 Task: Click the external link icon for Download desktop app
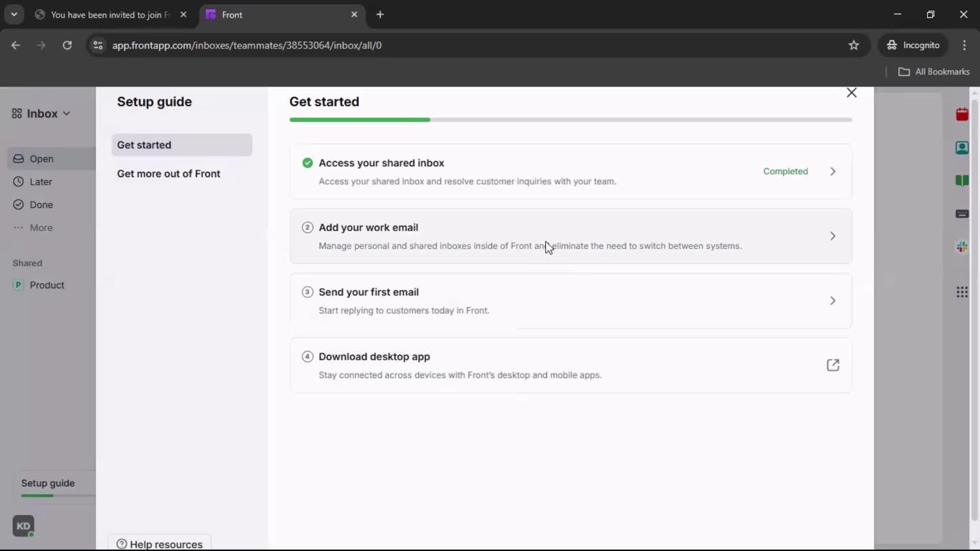[x=832, y=365]
